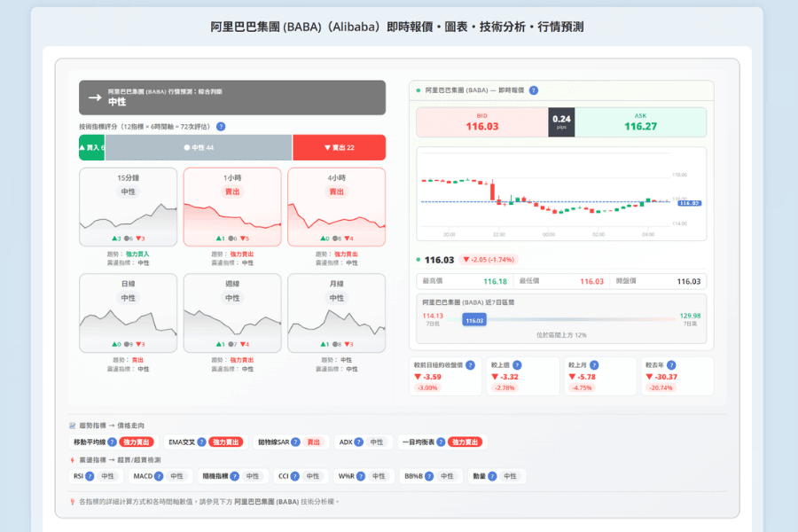Click -3.59 change versus previous close
The width and height of the screenshot is (798, 532).
(x=427, y=377)
